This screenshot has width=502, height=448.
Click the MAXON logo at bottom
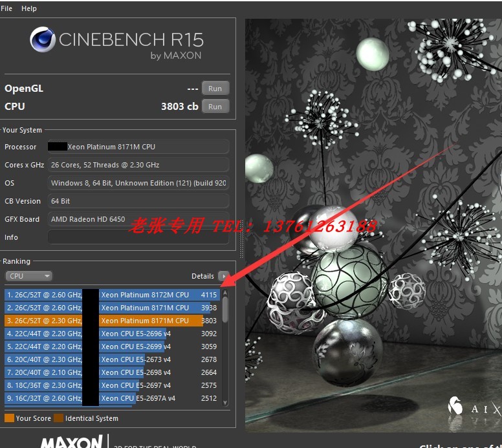click(x=72, y=442)
